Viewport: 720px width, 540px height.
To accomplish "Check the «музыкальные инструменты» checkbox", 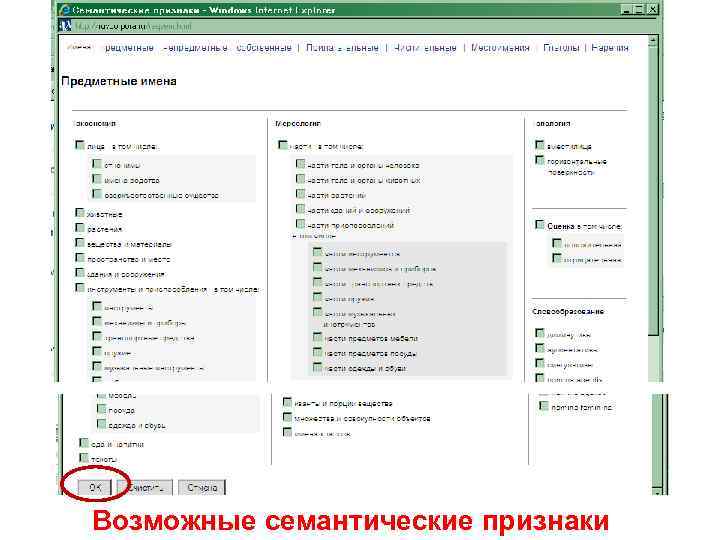I will point(97,366).
